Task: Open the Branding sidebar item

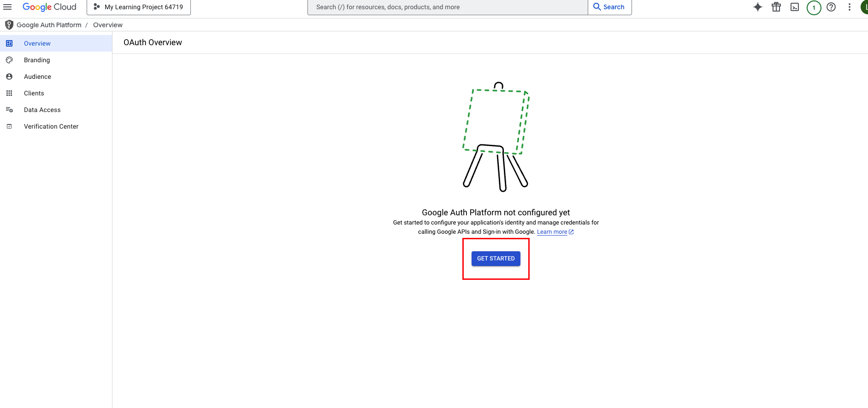Action: 56,60
